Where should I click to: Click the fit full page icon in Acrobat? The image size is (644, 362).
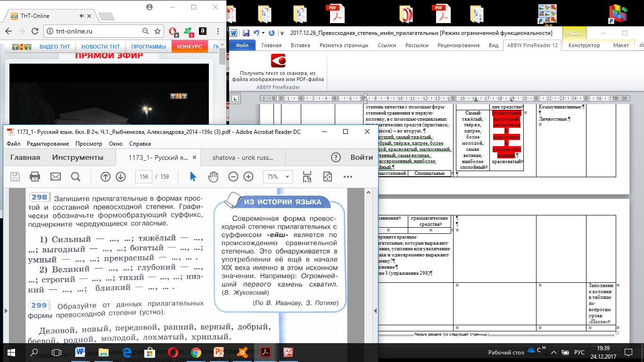(328, 177)
